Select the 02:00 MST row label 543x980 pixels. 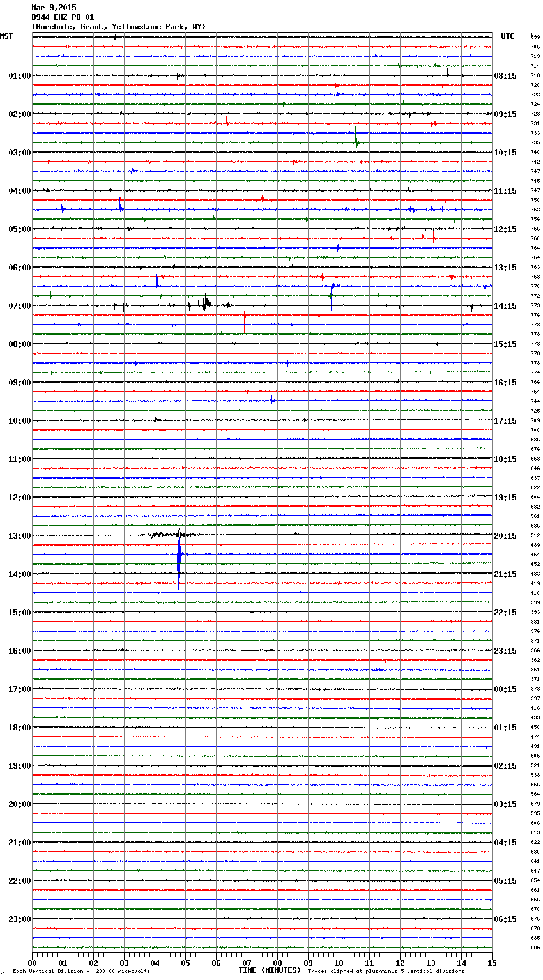pyautogui.click(x=20, y=114)
